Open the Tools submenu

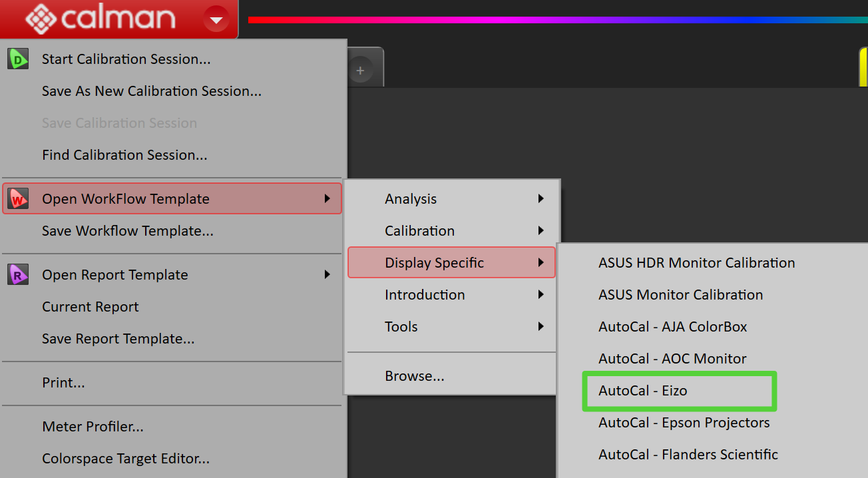click(x=401, y=327)
